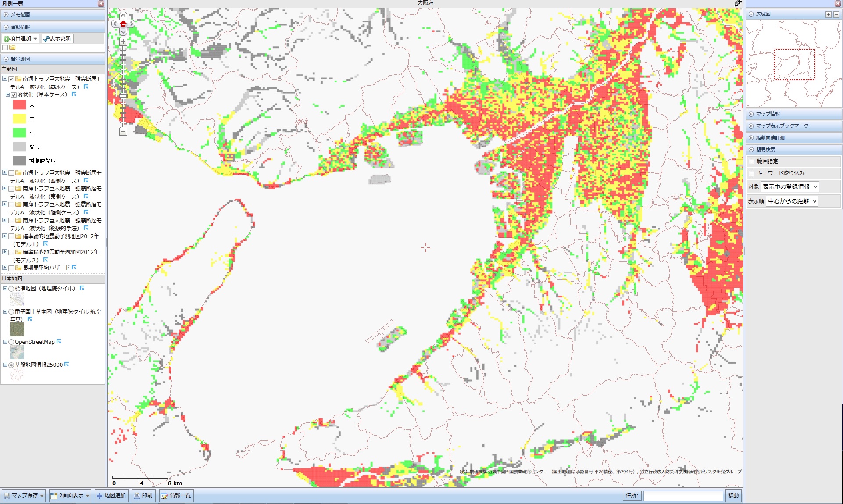Open the 情報一覧 information list
Viewport: 843px width, 504px height.
[x=176, y=496]
